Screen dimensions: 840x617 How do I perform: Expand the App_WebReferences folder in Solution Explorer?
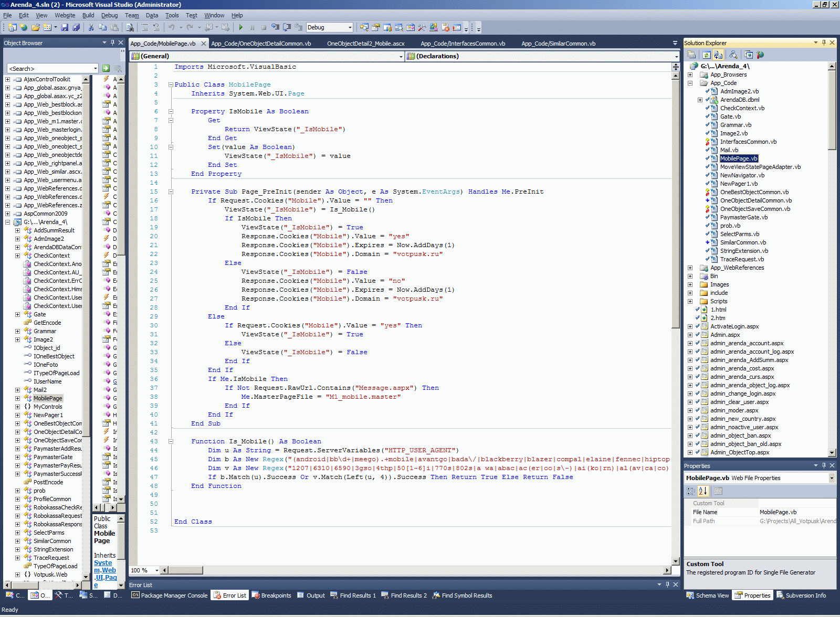pyautogui.click(x=690, y=268)
